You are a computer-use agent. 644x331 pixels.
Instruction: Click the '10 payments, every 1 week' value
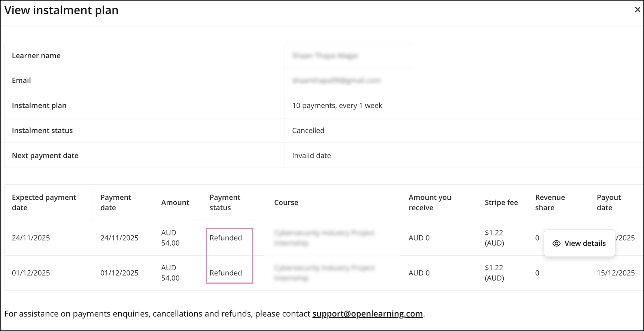click(x=337, y=105)
